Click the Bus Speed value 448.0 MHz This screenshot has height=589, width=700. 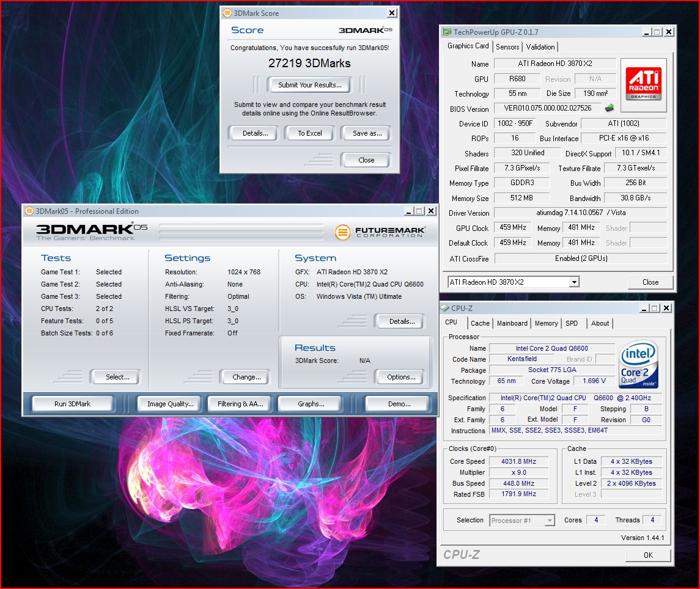coord(518,483)
